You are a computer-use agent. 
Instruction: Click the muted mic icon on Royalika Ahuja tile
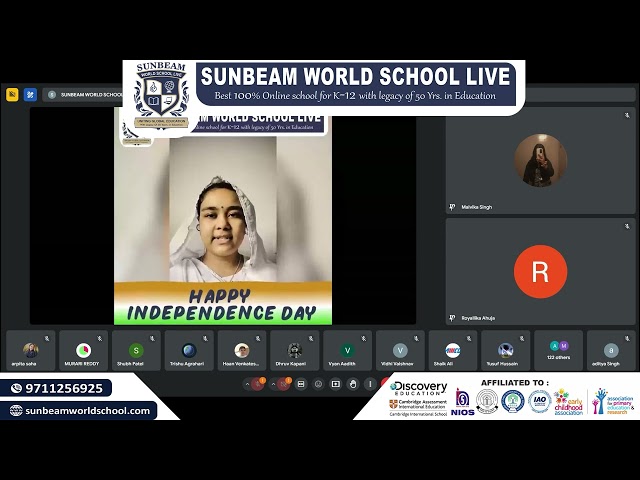click(x=627, y=226)
